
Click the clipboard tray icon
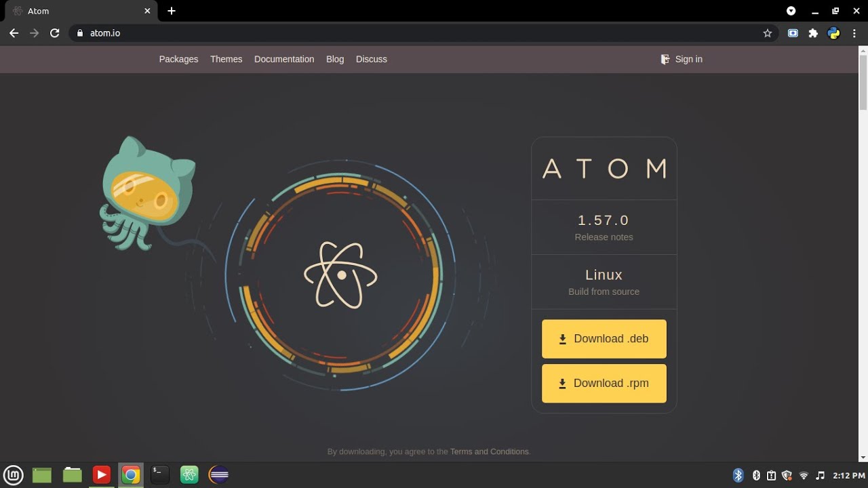tap(772, 476)
